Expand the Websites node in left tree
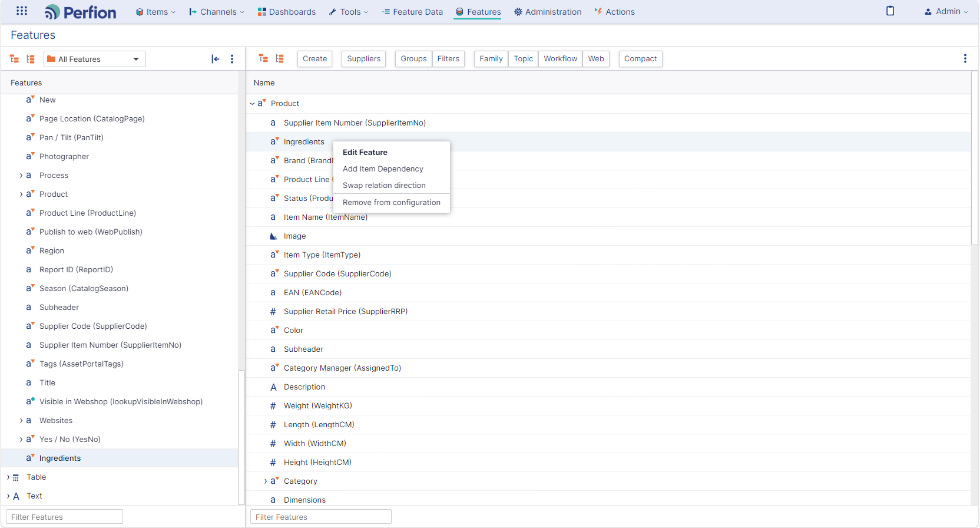980x528 pixels. [x=21, y=421]
